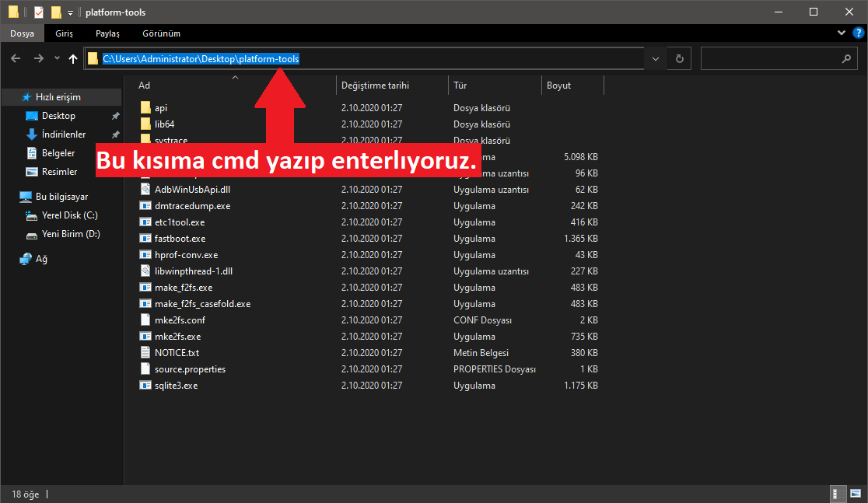Expand the ribbon with chevron

tap(842, 33)
